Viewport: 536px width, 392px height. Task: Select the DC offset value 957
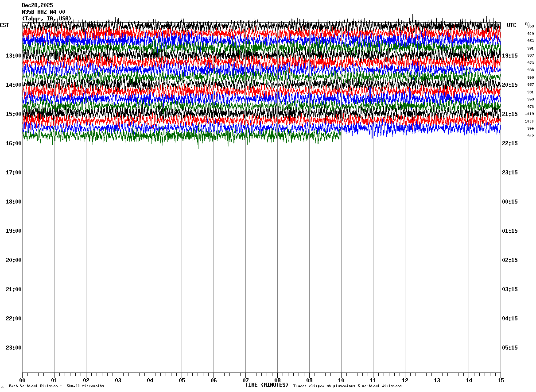(x=530, y=85)
